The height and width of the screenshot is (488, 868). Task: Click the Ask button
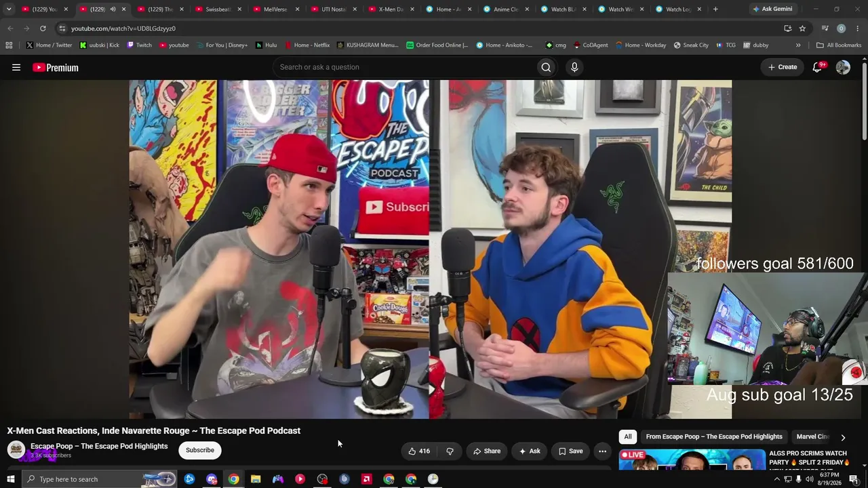coord(530,451)
